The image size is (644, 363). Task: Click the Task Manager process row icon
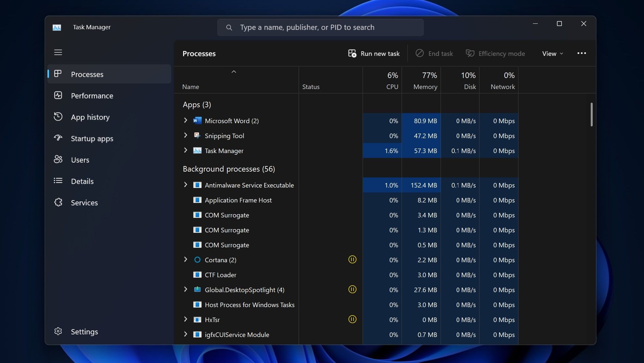(197, 150)
